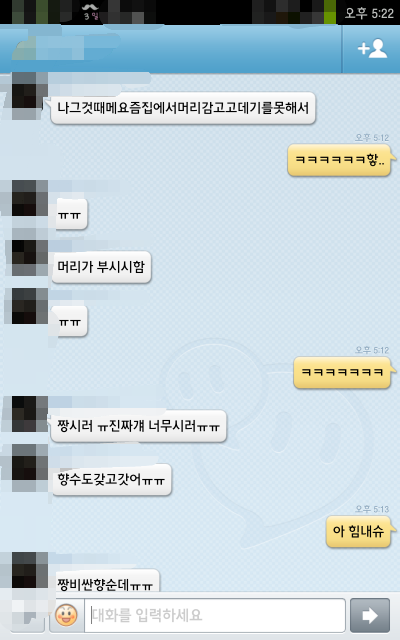Send message with the arrow button

370,616
